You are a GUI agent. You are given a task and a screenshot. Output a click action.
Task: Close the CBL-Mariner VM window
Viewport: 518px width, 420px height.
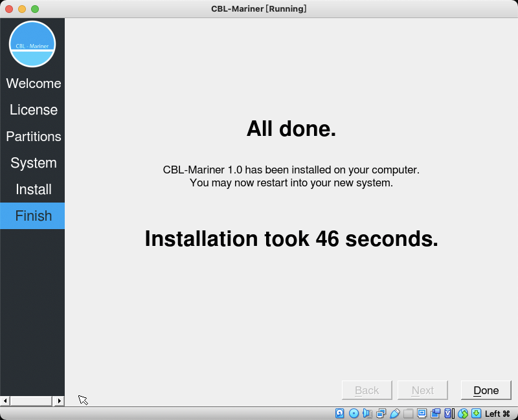(x=9, y=9)
